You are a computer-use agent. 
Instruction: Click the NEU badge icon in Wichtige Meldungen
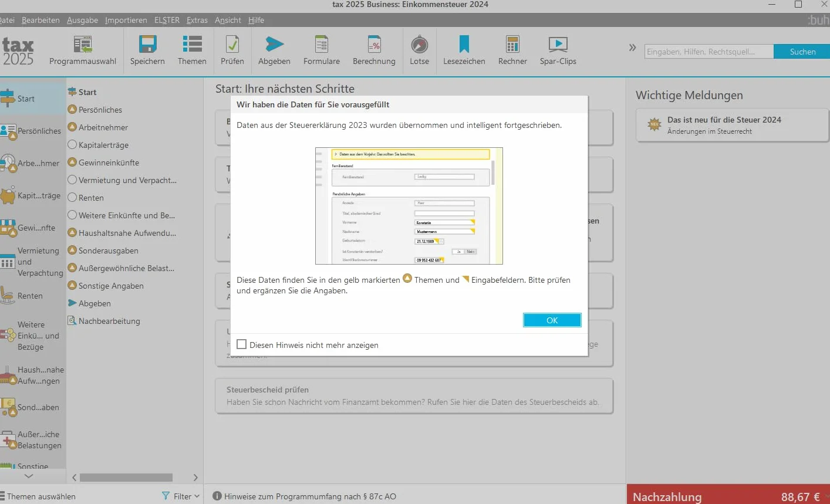pos(654,124)
